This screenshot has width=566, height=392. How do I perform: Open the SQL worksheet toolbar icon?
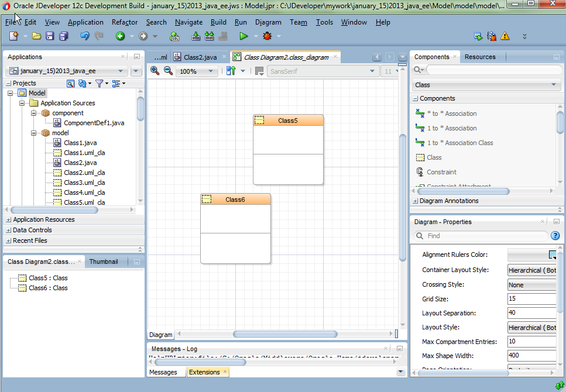[x=174, y=36]
